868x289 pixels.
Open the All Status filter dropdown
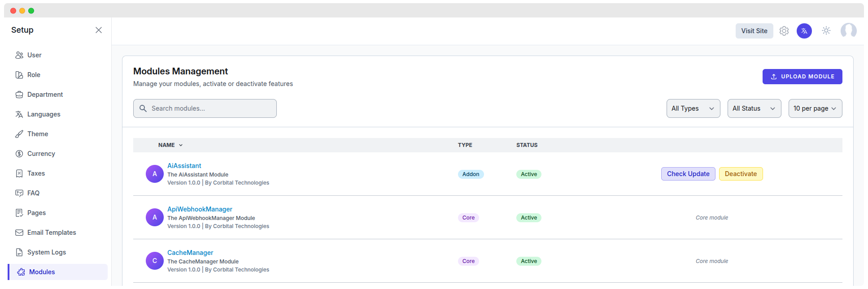[754, 108]
